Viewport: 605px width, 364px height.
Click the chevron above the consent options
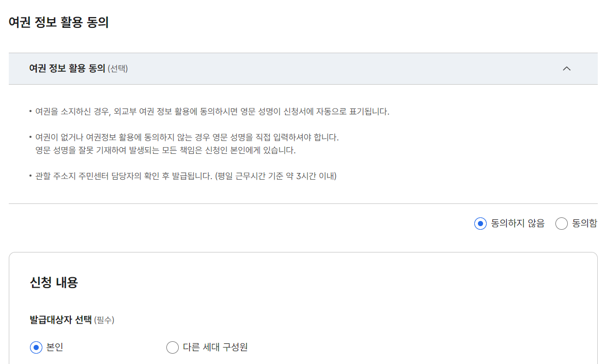coord(567,68)
